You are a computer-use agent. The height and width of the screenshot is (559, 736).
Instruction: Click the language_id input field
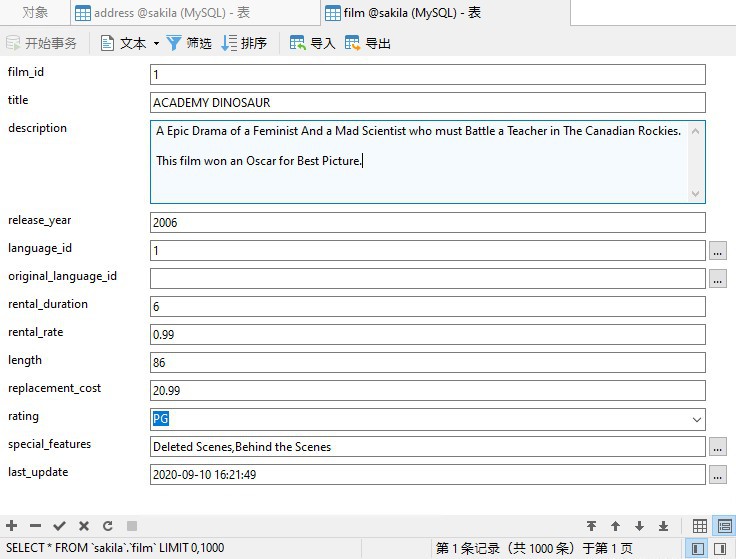click(x=428, y=251)
